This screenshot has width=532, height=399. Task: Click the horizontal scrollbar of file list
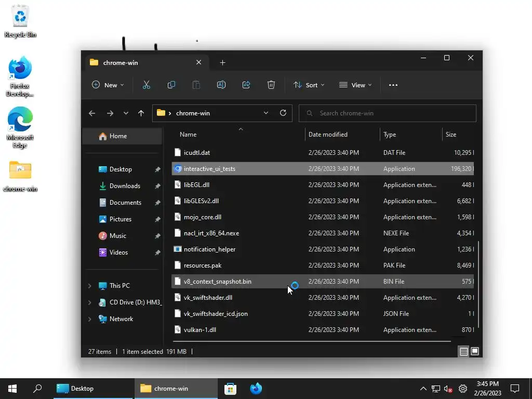[312, 341]
